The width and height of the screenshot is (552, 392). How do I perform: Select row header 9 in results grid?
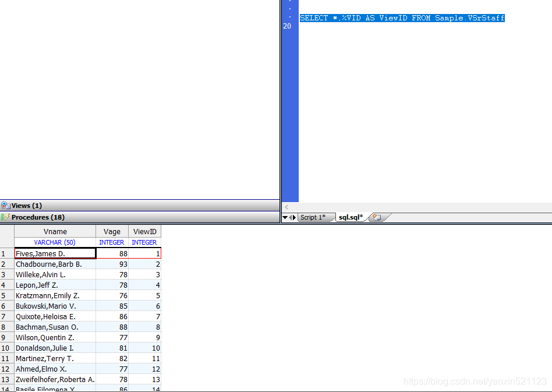(x=7, y=337)
